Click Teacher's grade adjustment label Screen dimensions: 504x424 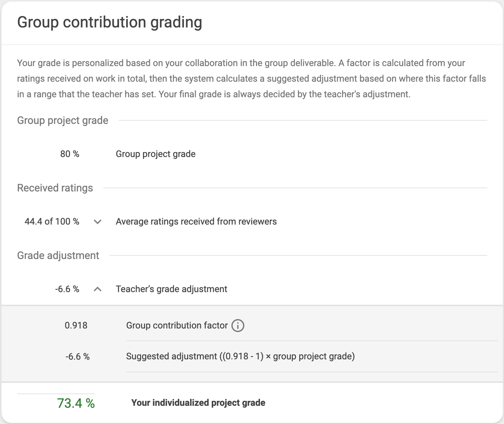171,289
